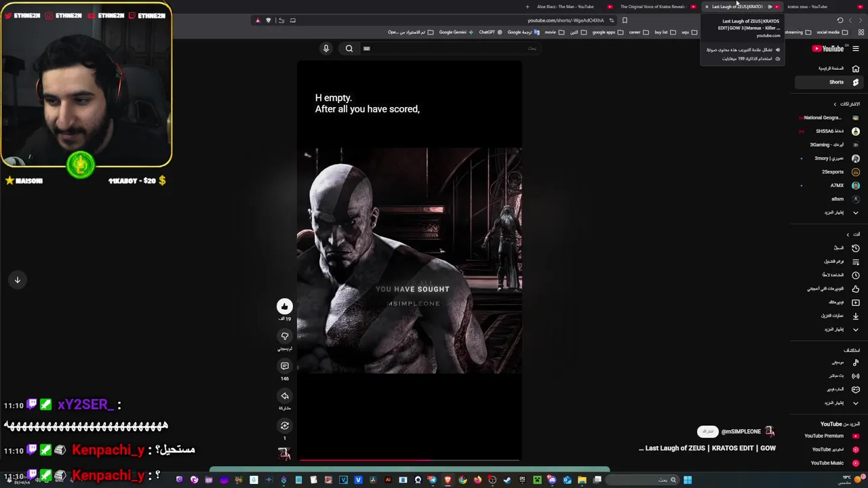
Task: Open 3Gaming subscription channel
Action: [828, 144]
